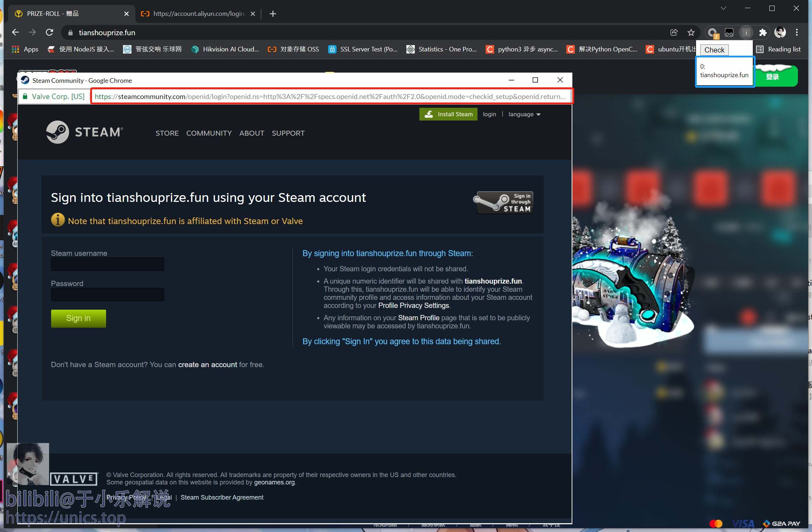Viewport: 812px width, 532px height.
Task: Click COMMUNITY menu item on Steam
Action: pos(209,133)
